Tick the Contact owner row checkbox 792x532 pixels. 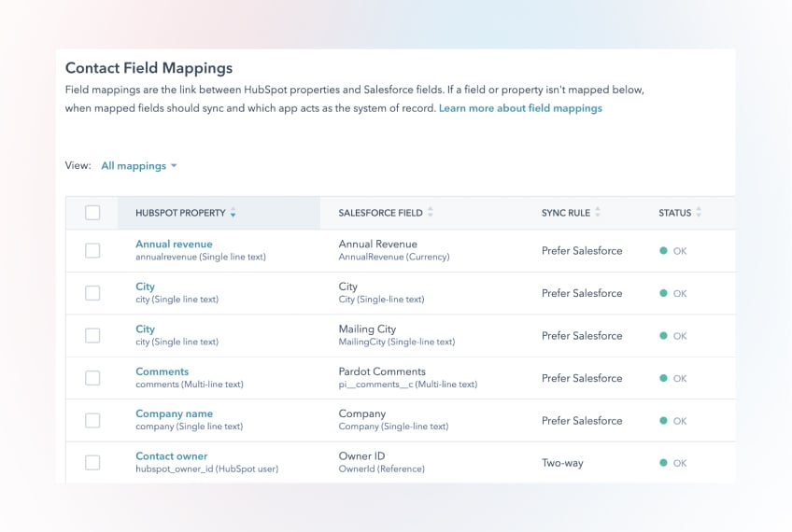pos(92,463)
